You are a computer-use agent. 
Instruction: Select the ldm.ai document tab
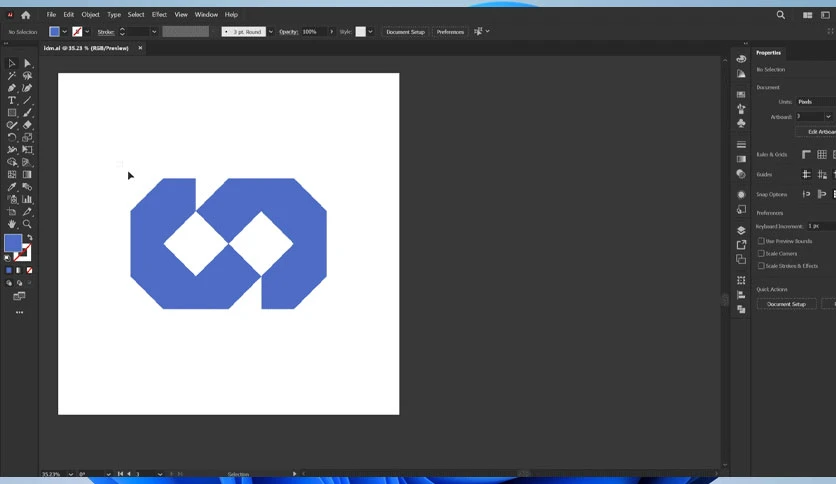(x=86, y=48)
